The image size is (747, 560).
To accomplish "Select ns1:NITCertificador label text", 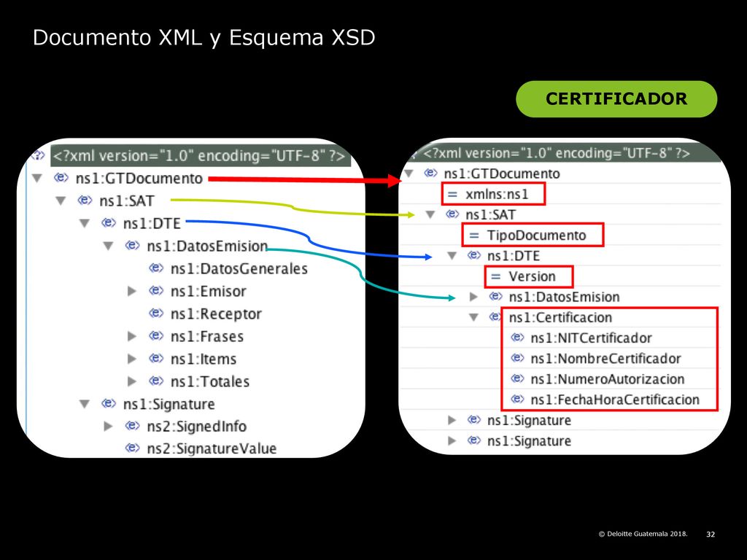I will click(x=591, y=338).
